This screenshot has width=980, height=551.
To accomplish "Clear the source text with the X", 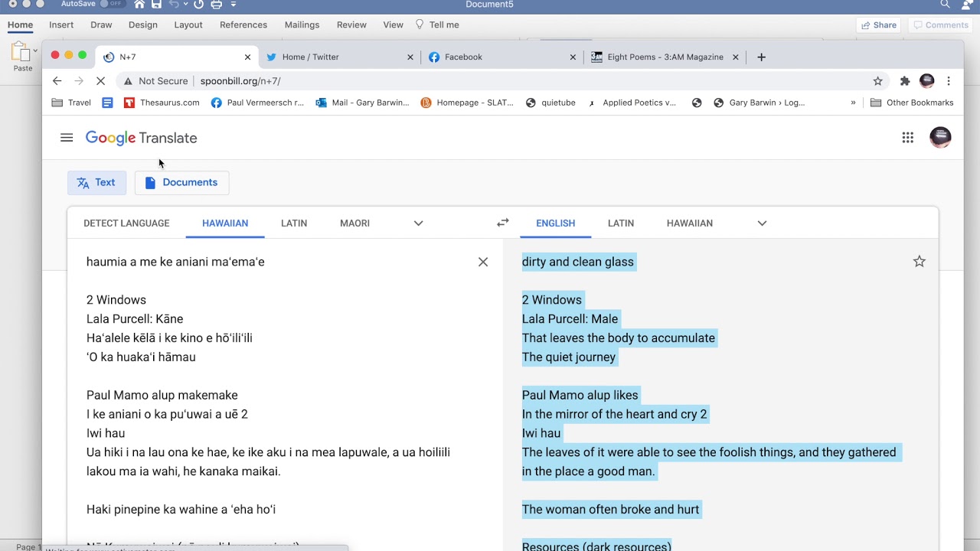I will [x=483, y=262].
